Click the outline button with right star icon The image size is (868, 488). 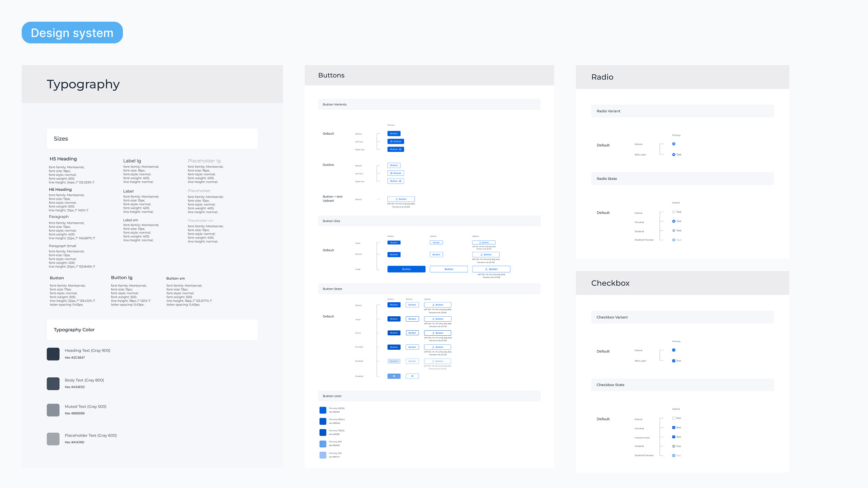coord(396,181)
